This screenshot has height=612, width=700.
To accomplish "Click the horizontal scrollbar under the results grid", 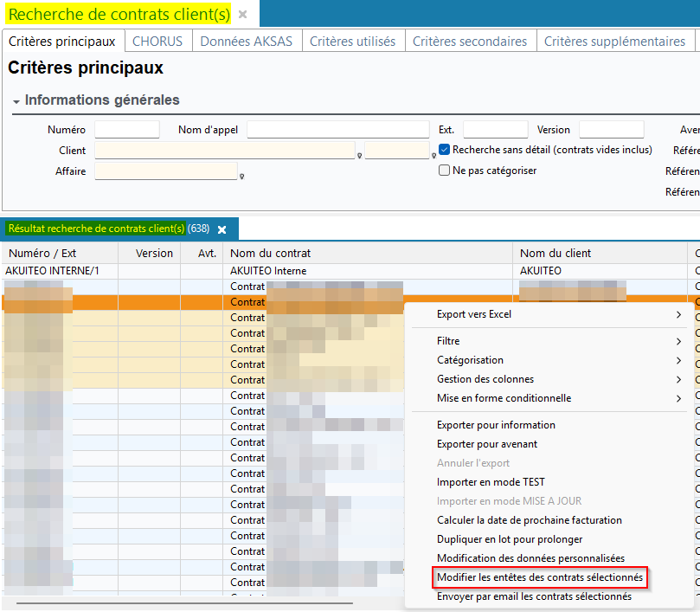I will (x=183, y=603).
